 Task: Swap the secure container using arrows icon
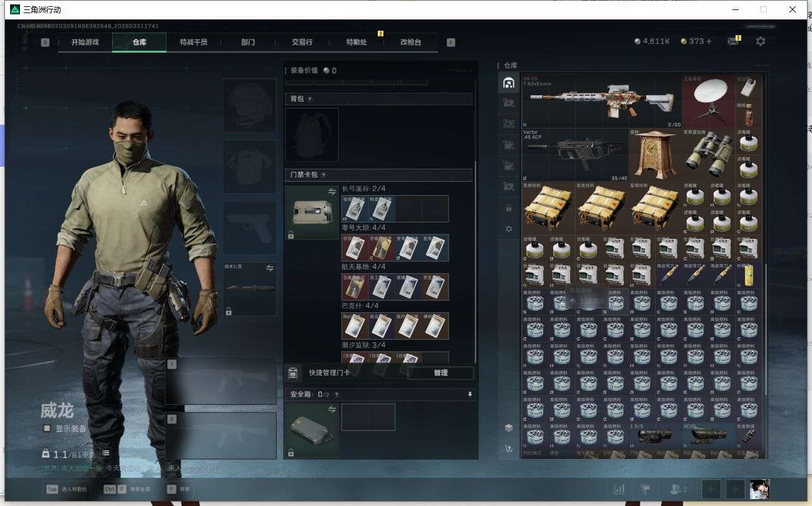332,409
